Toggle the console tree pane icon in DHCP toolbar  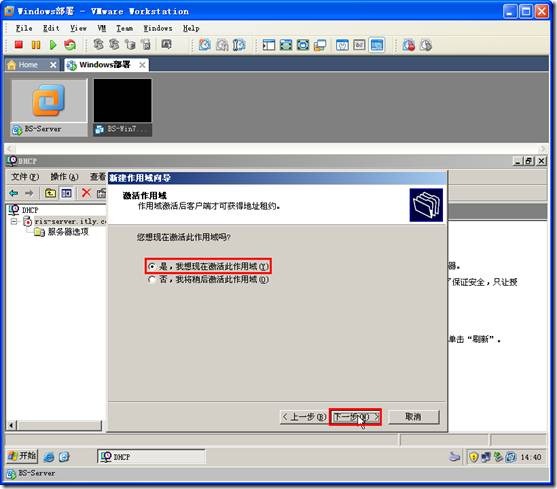(66, 193)
